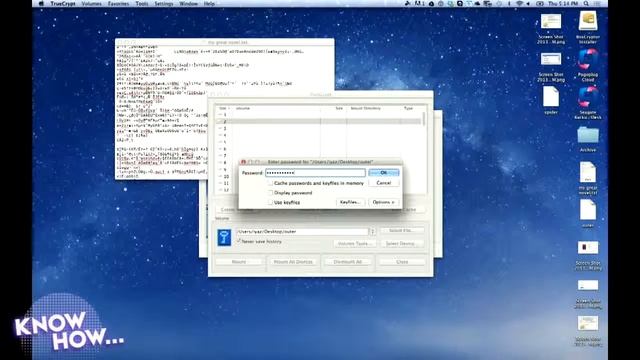The height and width of the screenshot is (360, 640).
Task: Click Mount All Devices
Action: pyautogui.click(x=293, y=262)
